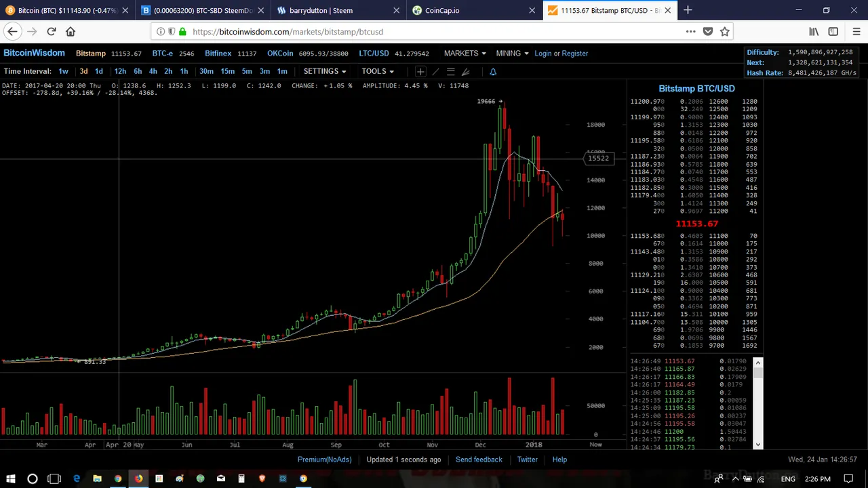Save the page to Pocket
The width and height of the screenshot is (868, 488).
(708, 32)
